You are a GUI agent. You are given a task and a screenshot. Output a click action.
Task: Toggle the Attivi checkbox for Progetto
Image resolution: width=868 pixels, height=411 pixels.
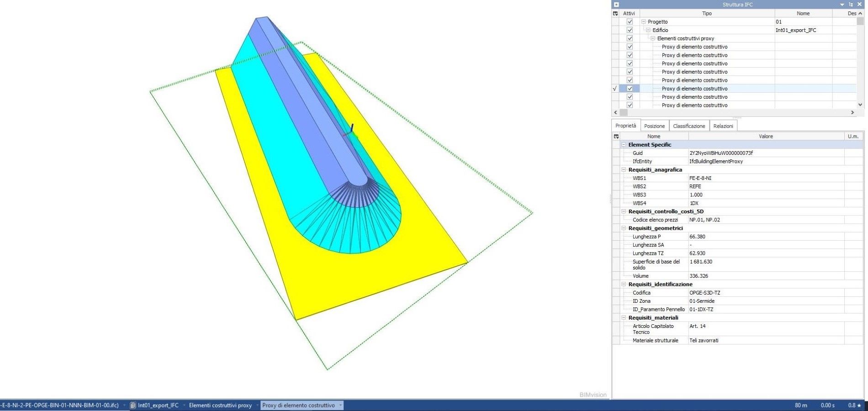pos(630,21)
